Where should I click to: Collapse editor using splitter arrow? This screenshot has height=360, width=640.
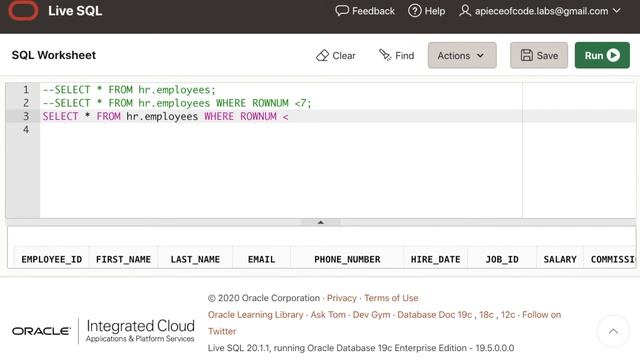(320, 222)
